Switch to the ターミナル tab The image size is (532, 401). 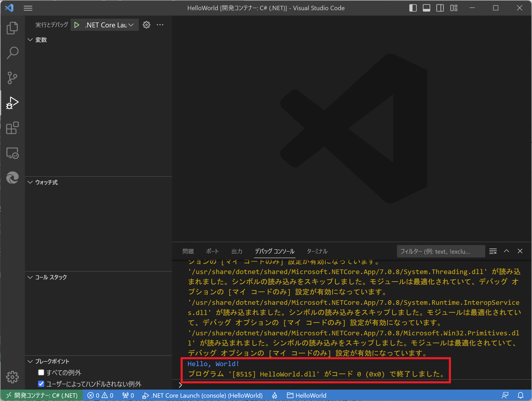317,251
